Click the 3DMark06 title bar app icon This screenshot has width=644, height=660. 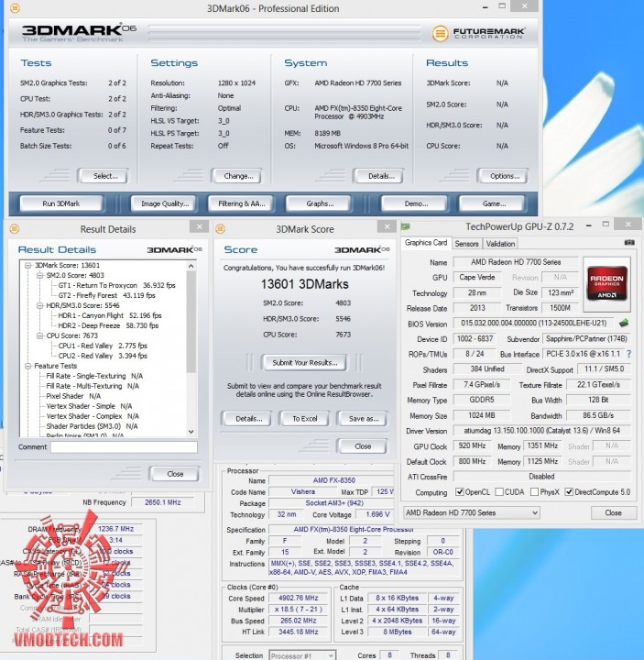pyautogui.click(x=15, y=8)
